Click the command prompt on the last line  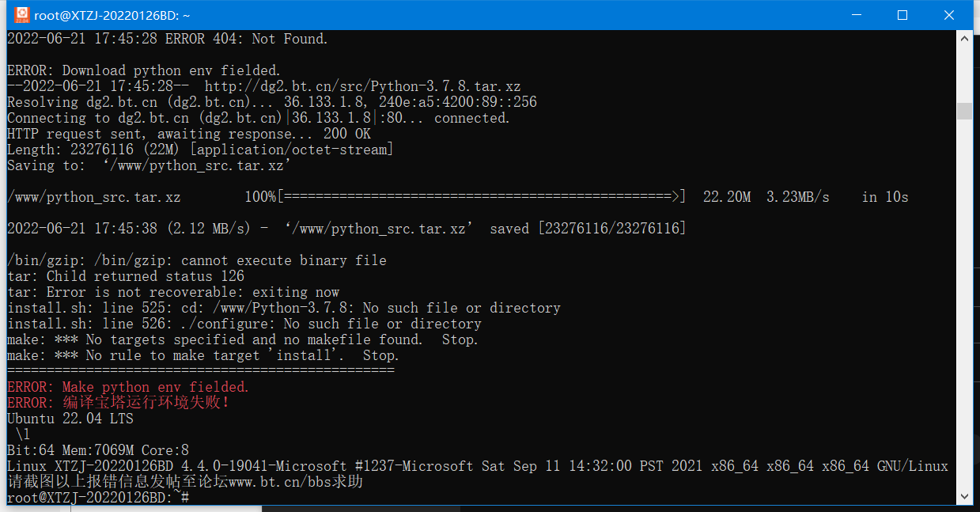(x=98, y=497)
